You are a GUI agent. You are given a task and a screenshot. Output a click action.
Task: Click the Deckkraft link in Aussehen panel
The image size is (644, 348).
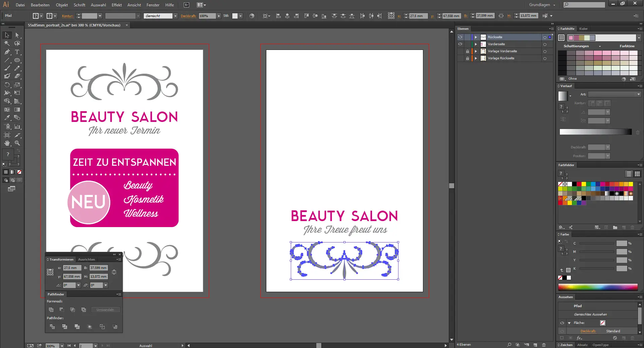(x=588, y=331)
